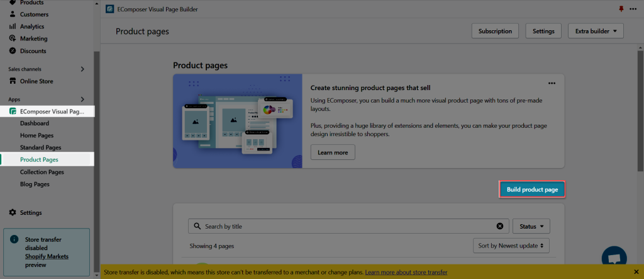Viewport: 644px width, 279px height.
Task: Open the promo card three-dot menu
Action: (552, 83)
